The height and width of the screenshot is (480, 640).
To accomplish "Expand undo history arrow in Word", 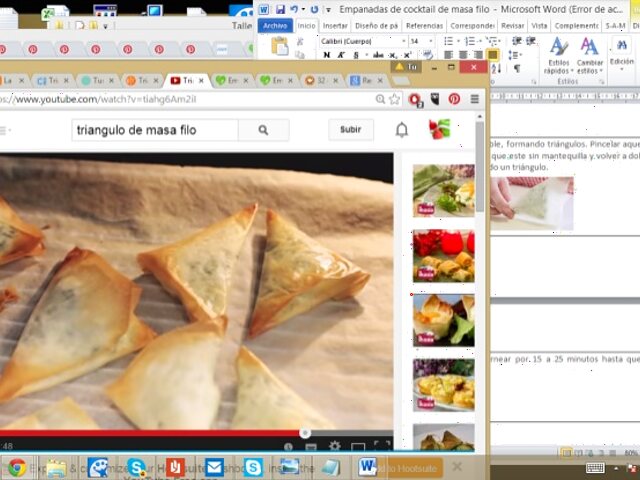I will [303, 9].
